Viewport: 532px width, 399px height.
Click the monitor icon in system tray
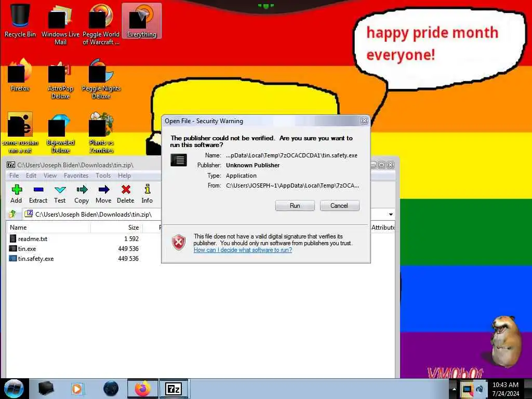[x=467, y=389]
